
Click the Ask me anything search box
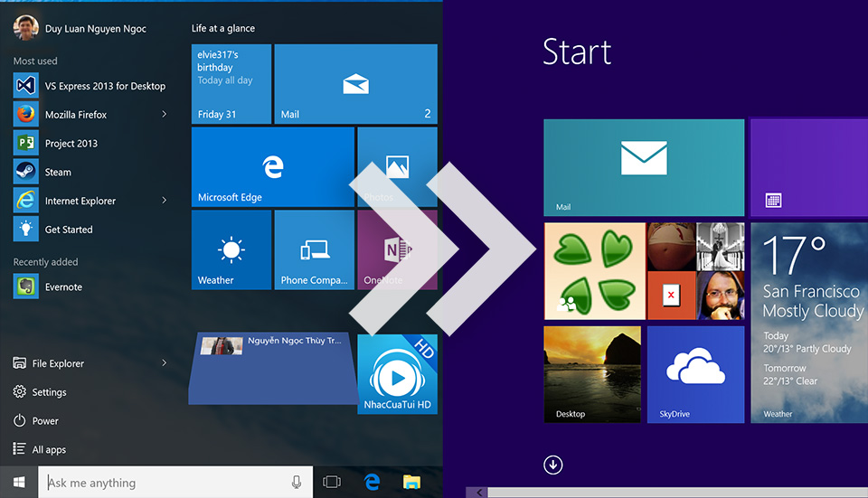tap(175, 482)
